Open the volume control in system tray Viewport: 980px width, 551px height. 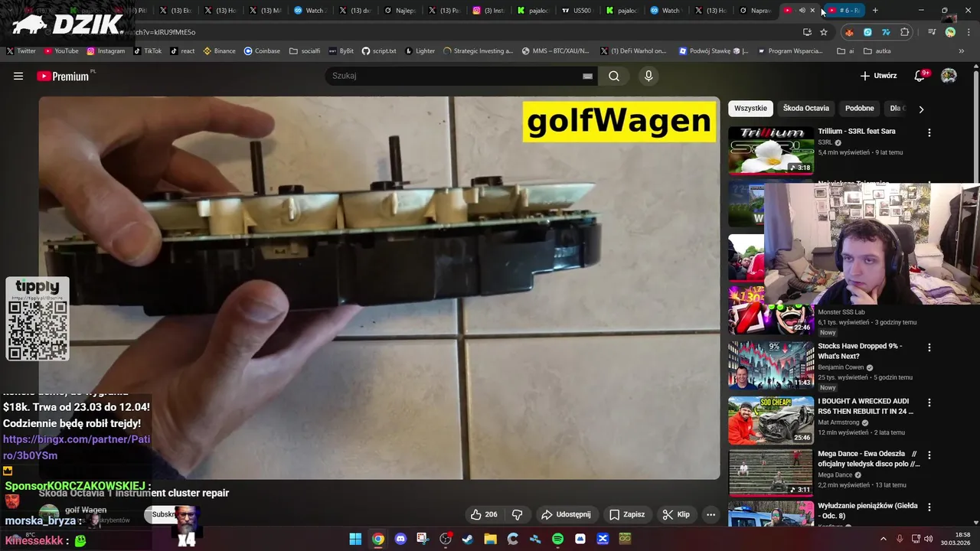point(928,539)
